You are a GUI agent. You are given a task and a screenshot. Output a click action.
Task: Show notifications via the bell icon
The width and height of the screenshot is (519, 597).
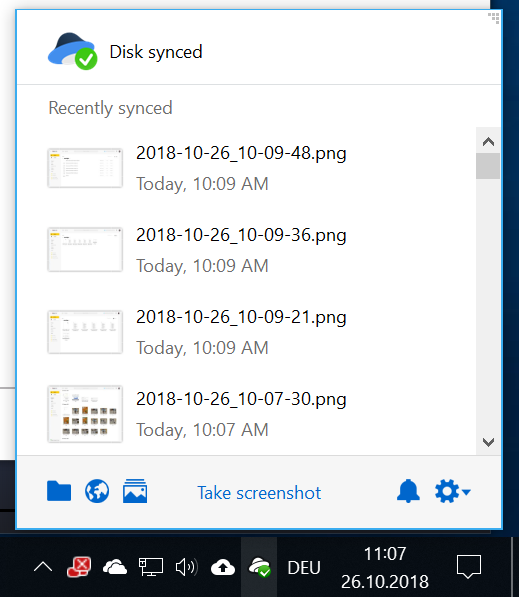pos(408,491)
